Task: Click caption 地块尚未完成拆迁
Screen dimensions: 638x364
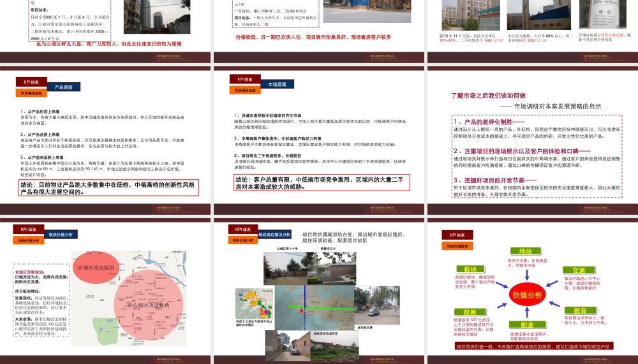Action: point(325,333)
